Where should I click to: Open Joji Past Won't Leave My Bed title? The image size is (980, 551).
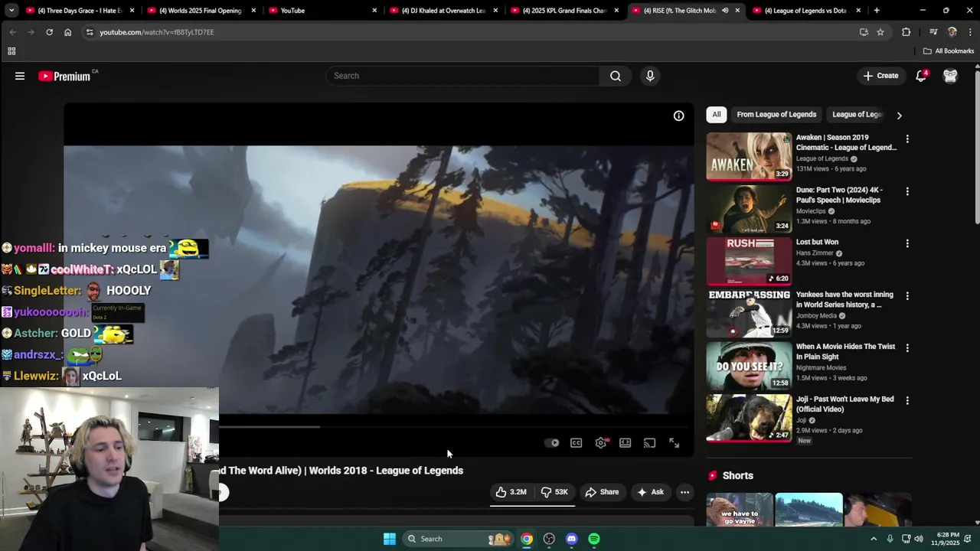[844, 404]
